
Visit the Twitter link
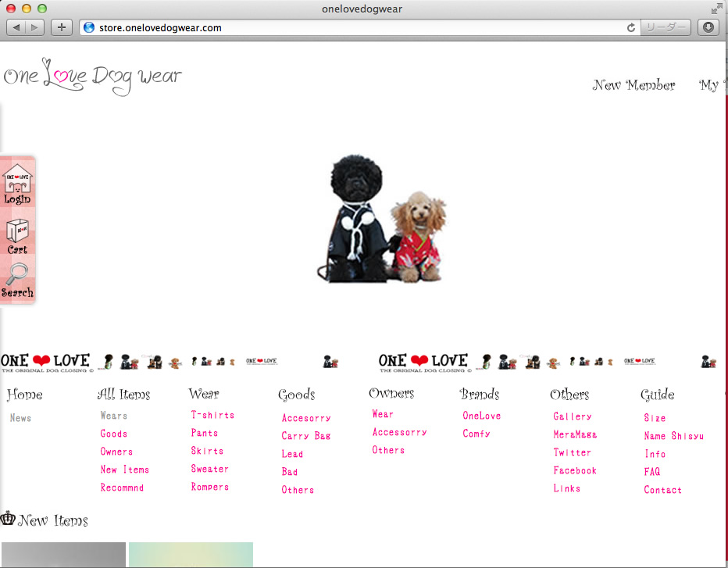572,453
